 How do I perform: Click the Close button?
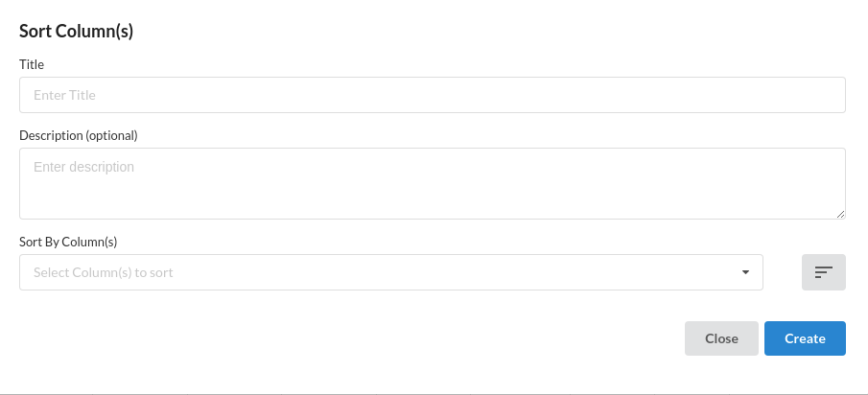[x=721, y=338]
